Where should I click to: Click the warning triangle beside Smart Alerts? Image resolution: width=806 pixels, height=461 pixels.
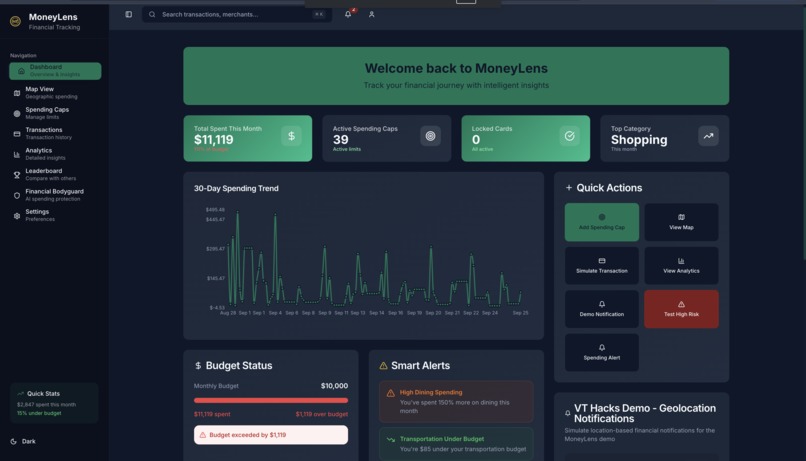[x=383, y=365]
